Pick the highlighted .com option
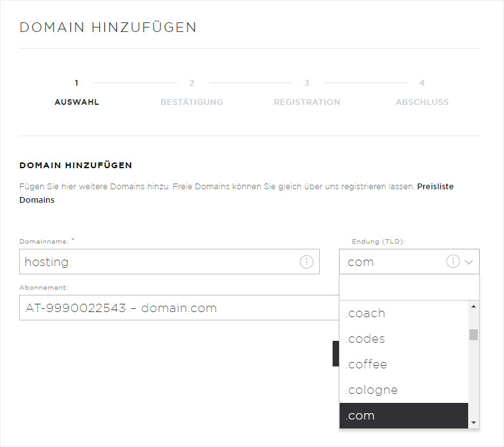 [x=404, y=416]
